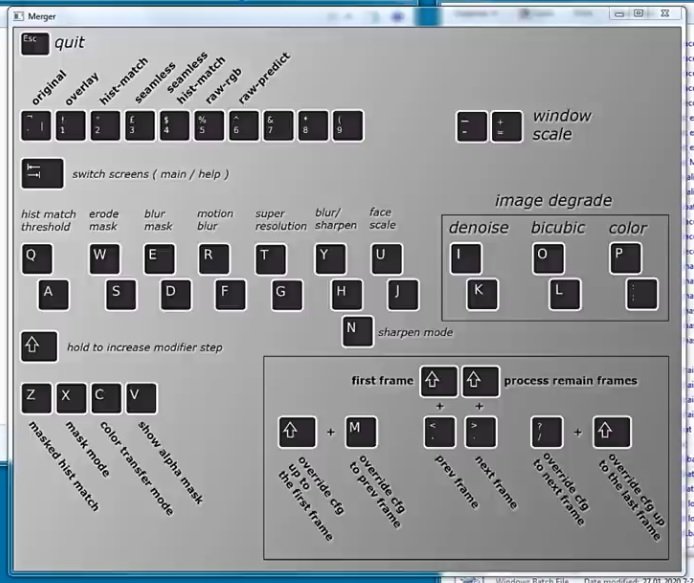Click the Z masked hist match key
This screenshot has height=583, width=694.
(36, 398)
